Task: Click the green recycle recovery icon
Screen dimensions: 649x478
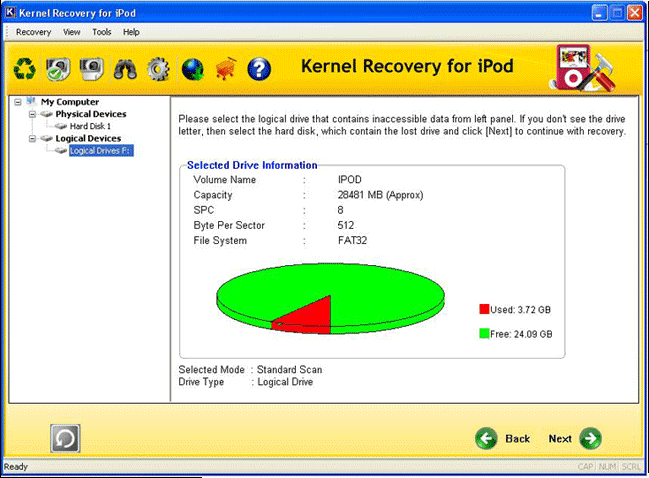Action: pyautogui.click(x=24, y=69)
